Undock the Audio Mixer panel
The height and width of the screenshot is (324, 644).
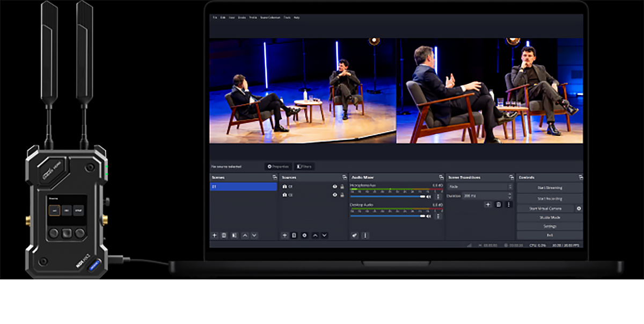(x=441, y=177)
